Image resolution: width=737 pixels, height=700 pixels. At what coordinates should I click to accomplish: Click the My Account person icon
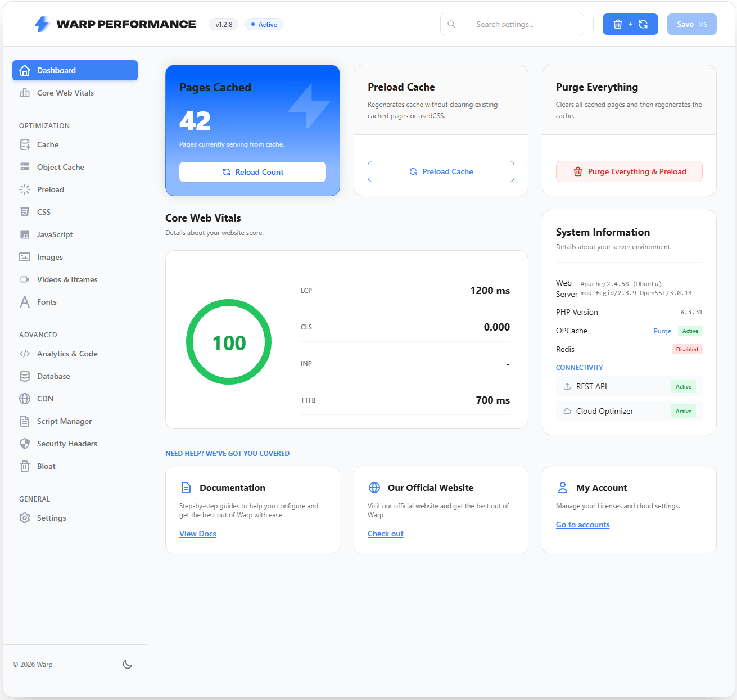[563, 487]
